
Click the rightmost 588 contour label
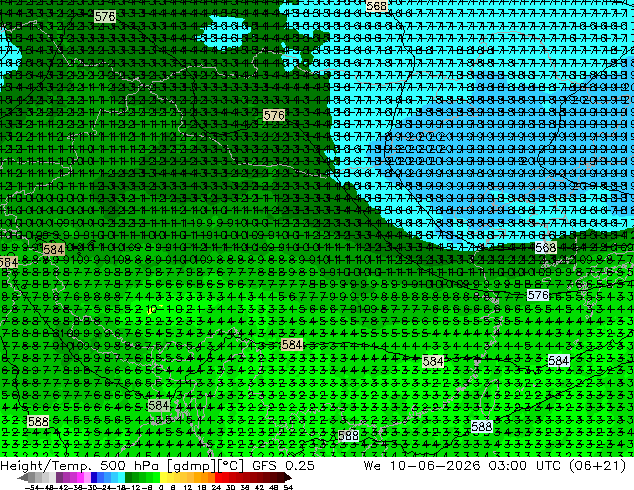pyautogui.click(x=482, y=427)
